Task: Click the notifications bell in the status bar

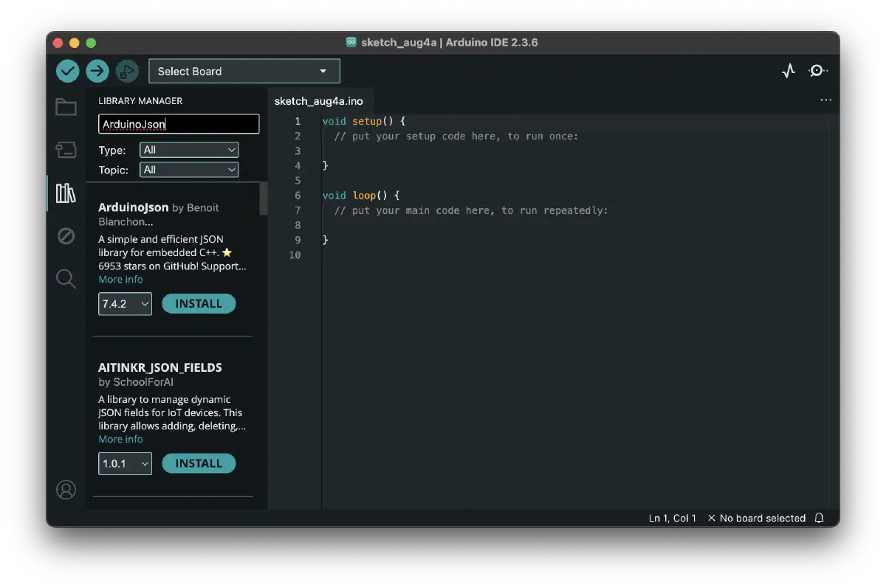Action: point(819,517)
